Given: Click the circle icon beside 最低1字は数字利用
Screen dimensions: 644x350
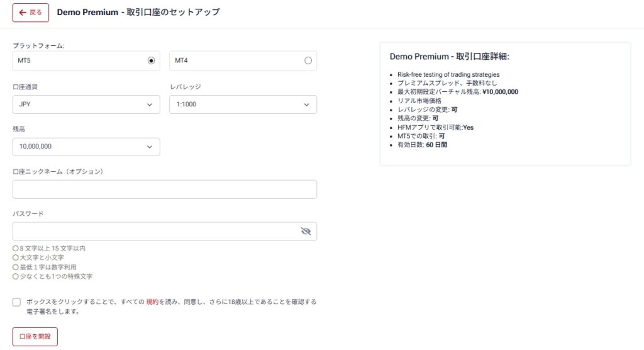Looking at the screenshot, I should (16, 267).
